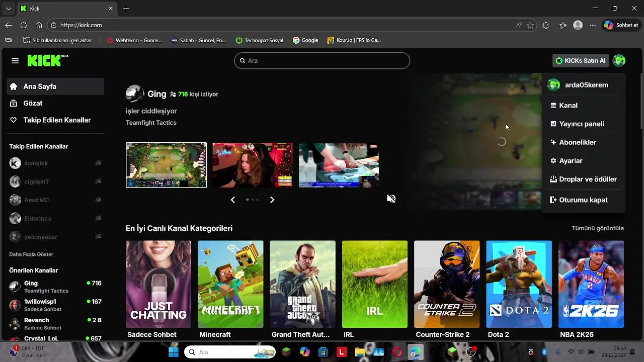Open recommended channel Revanch
The image size is (644, 362).
[55, 324]
